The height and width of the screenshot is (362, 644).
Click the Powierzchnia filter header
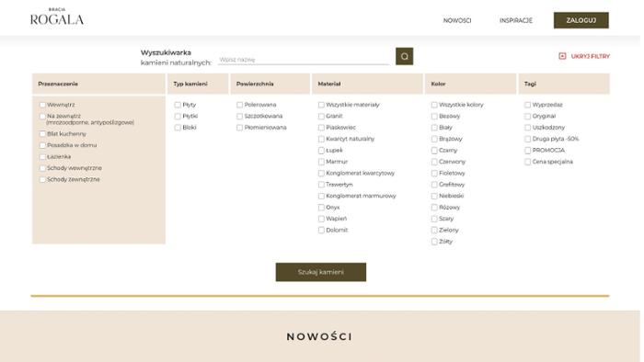tap(270, 84)
